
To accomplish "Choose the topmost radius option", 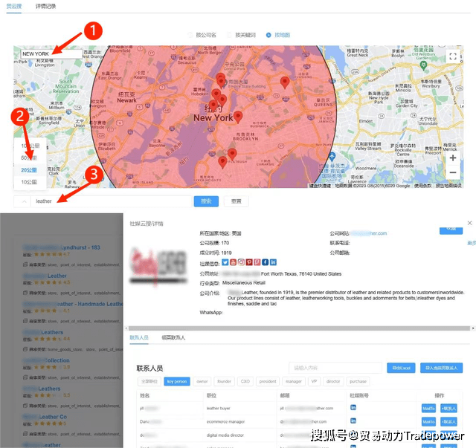I will point(30,146).
